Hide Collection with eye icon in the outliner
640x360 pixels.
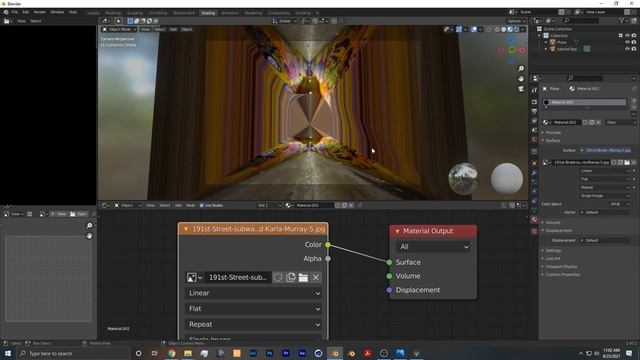tap(627, 36)
